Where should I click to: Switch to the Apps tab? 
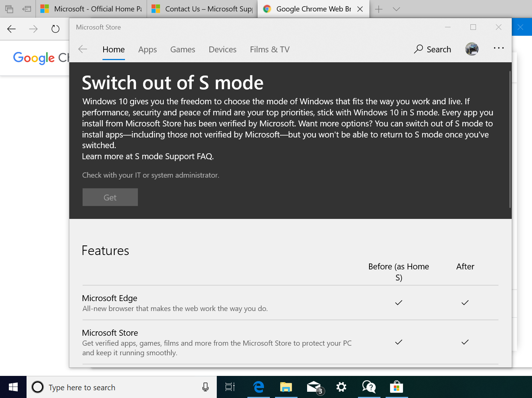click(147, 49)
